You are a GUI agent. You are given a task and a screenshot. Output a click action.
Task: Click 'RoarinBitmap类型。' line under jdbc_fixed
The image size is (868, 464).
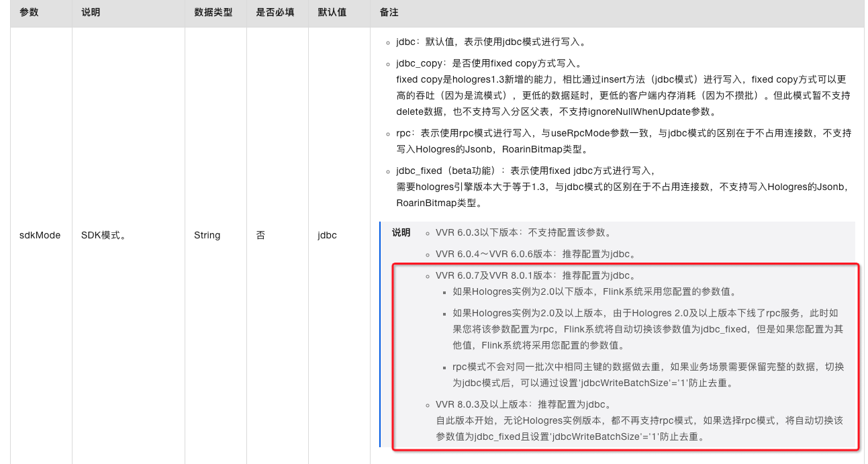[x=439, y=203]
